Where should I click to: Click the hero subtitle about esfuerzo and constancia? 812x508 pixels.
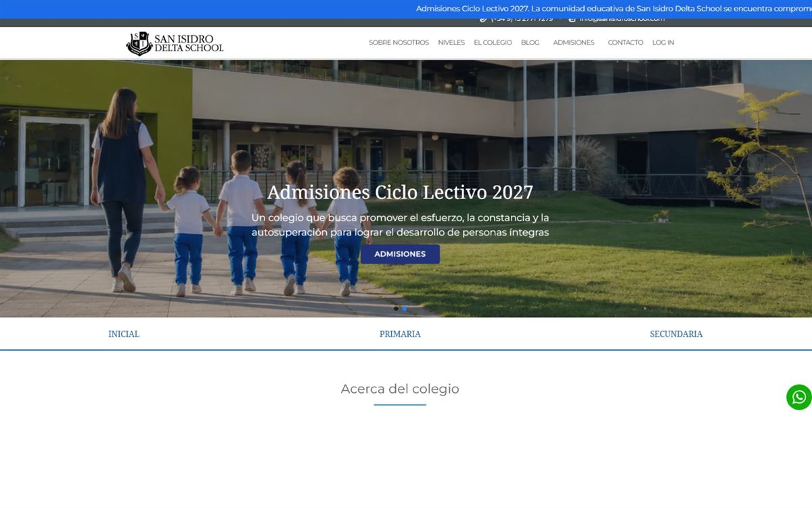click(x=400, y=225)
